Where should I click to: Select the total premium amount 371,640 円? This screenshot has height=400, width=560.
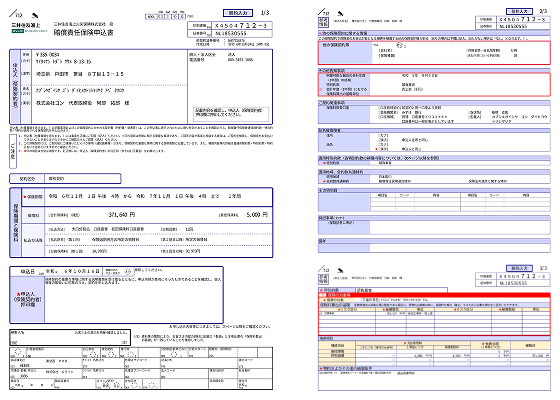click(122, 215)
